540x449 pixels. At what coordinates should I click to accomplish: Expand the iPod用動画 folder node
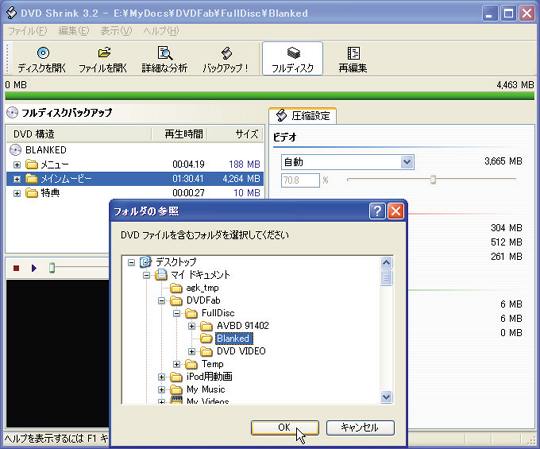coord(162,377)
